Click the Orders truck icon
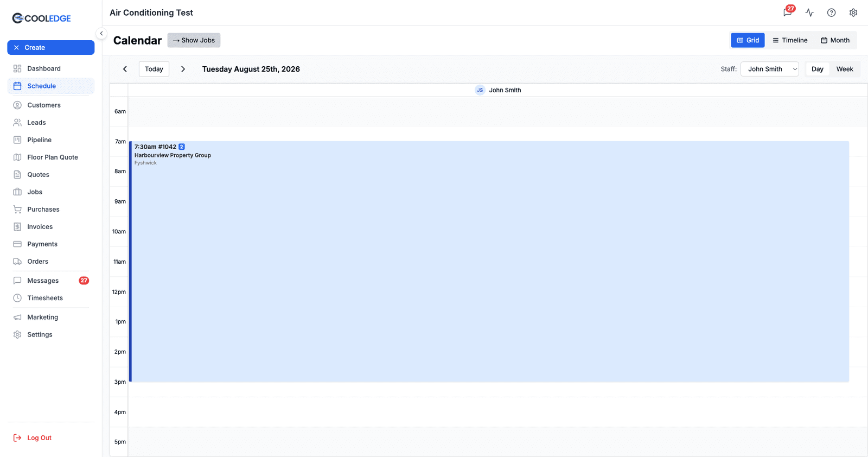This screenshot has height=457, width=868. tap(17, 262)
